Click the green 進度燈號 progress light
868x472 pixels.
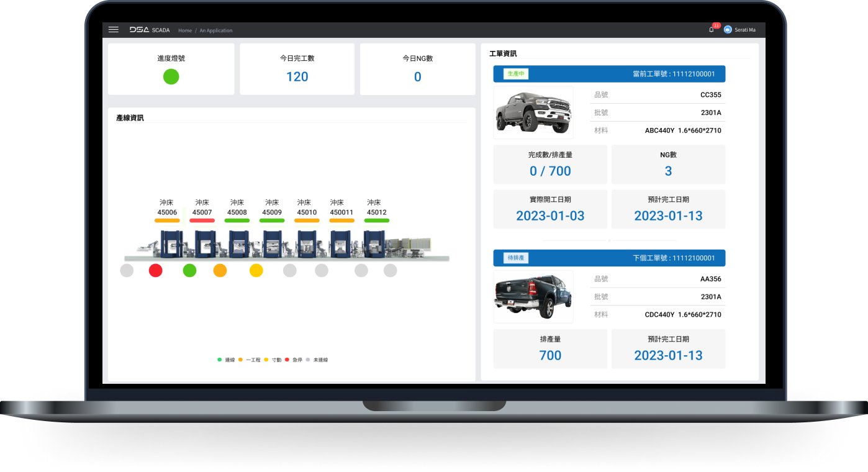171,76
